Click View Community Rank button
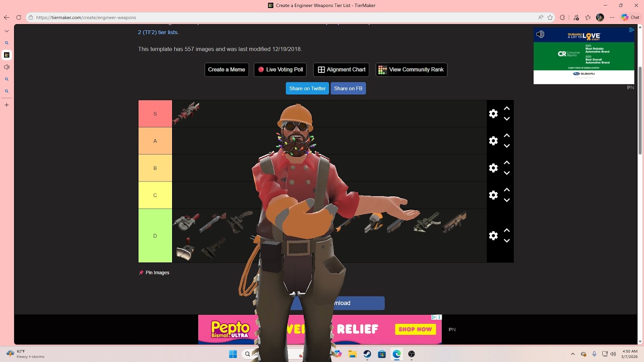This screenshot has height=362, width=644. pyautogui.click(x=411, y=69)
